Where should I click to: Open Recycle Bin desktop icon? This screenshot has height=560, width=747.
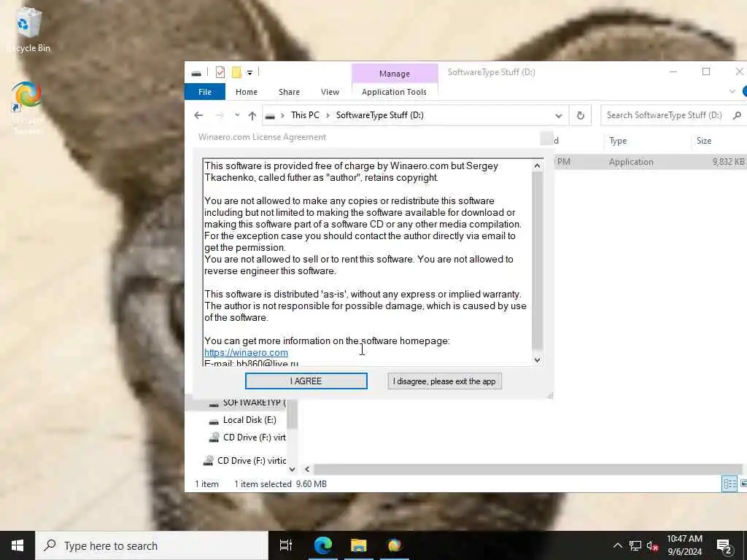28,29
